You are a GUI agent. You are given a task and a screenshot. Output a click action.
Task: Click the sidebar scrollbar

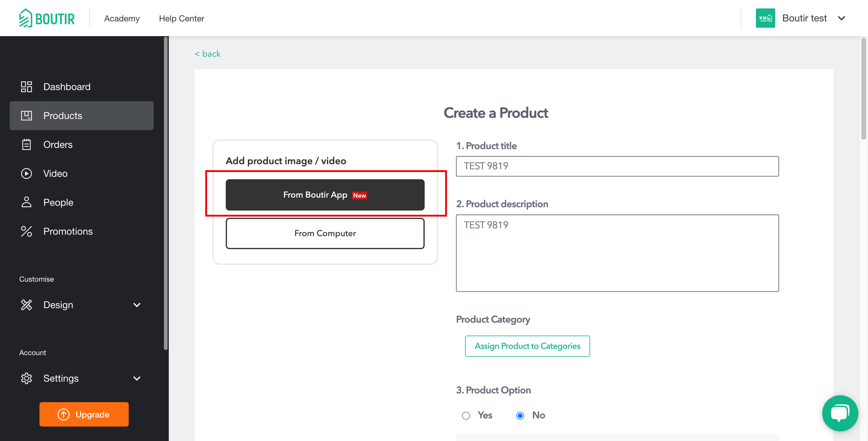165,194
